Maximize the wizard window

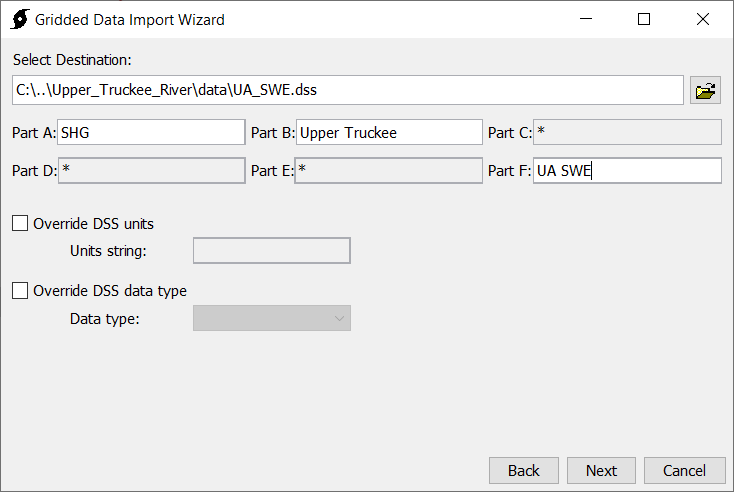(x=644, y=19)
